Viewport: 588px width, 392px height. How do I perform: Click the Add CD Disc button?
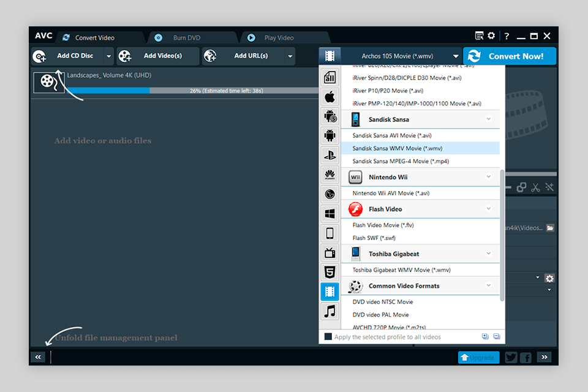point(67,56)
